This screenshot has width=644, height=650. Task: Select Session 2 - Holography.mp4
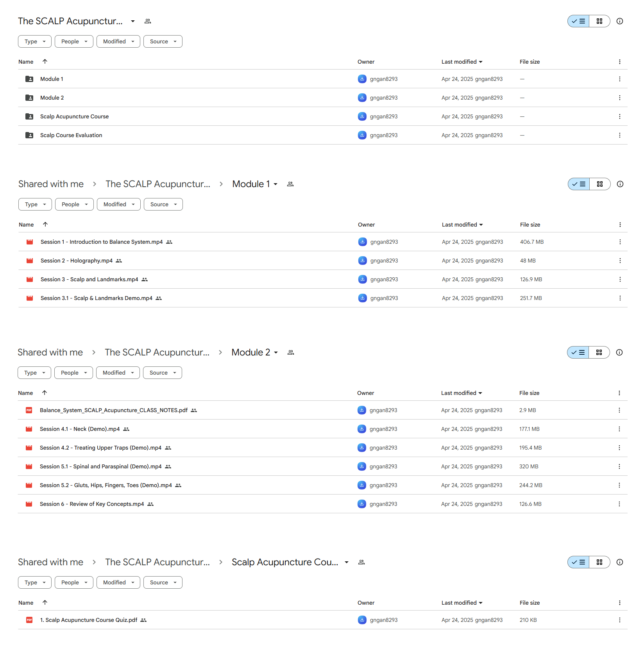pyautogui.click(x=323, y=261)
